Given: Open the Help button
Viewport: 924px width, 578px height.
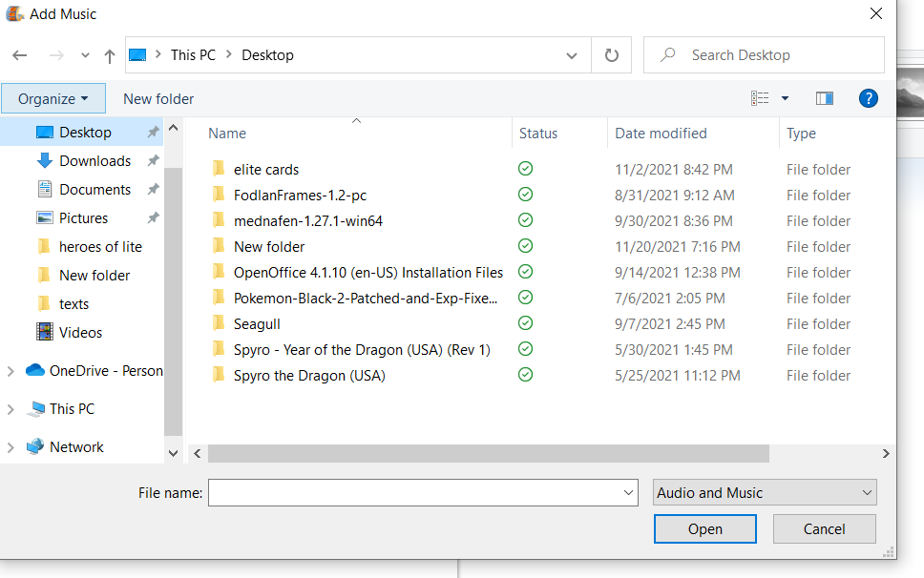Looking at the screenshot, I should (x=868, y=98).
